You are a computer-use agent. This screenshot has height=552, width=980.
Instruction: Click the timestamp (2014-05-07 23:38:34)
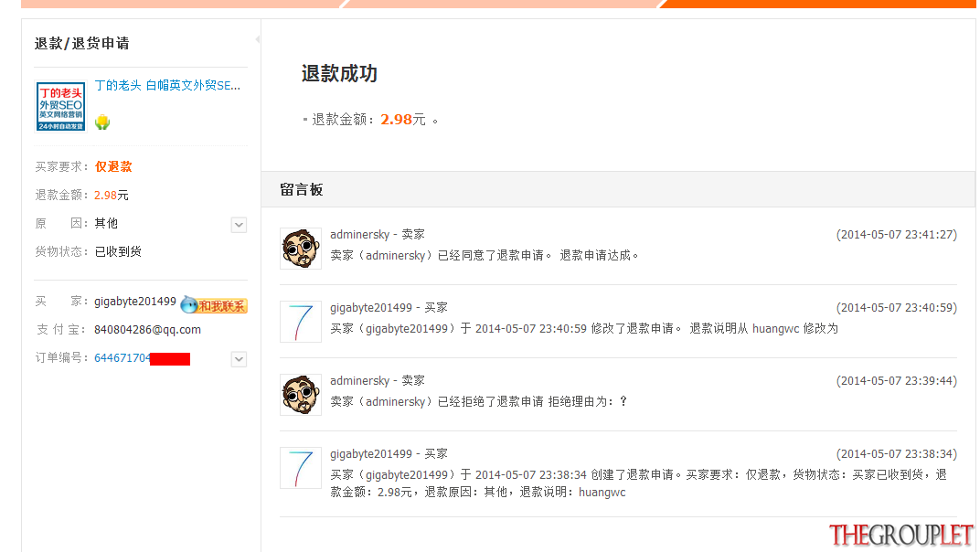(x=896, y=454)
